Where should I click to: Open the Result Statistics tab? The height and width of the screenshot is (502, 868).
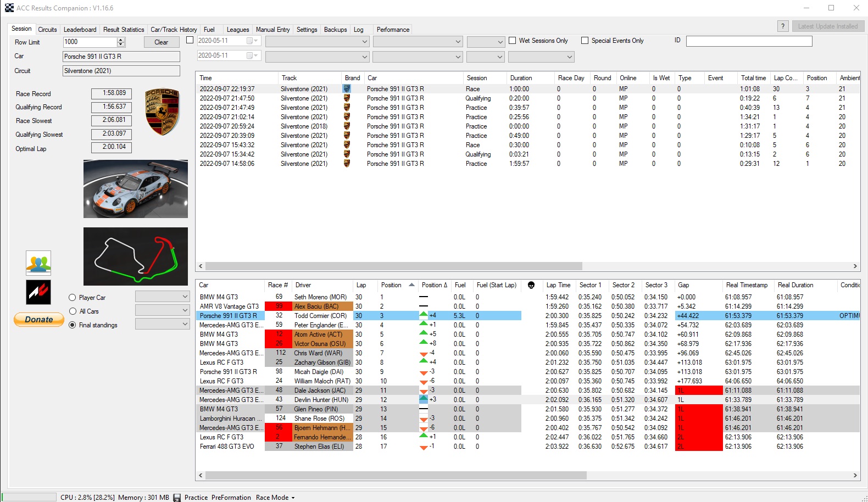pos(124,30)
